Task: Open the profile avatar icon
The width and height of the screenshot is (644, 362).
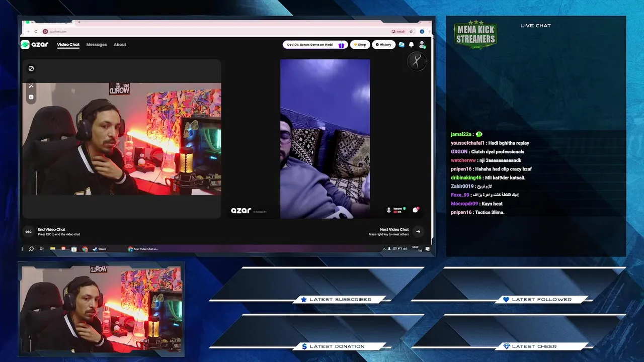Action: coord(422,45)
